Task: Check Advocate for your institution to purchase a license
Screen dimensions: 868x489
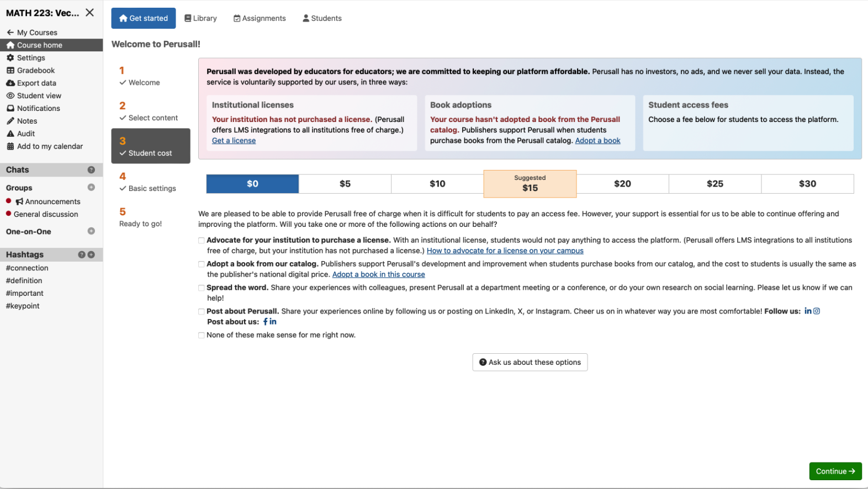Action: click(202, 241)
